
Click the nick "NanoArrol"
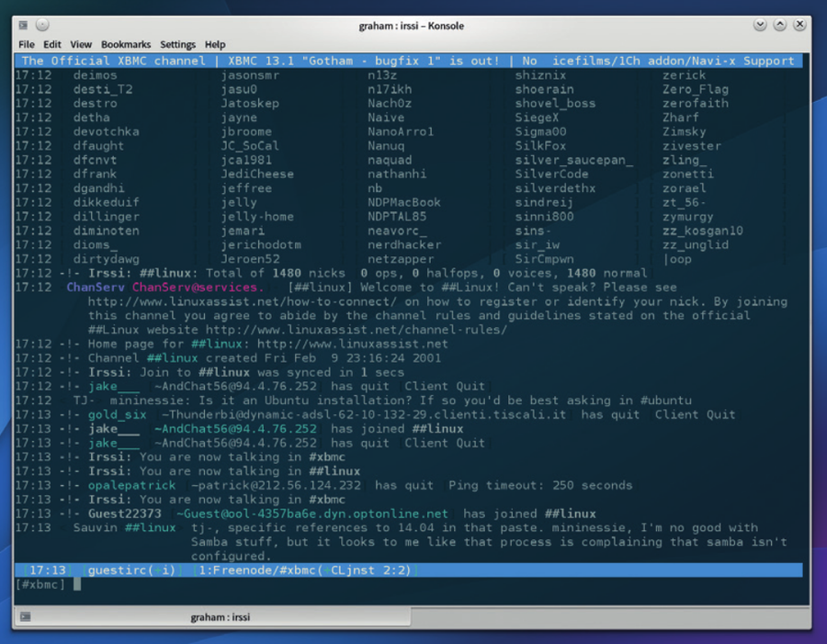click(x=401, y=132)
